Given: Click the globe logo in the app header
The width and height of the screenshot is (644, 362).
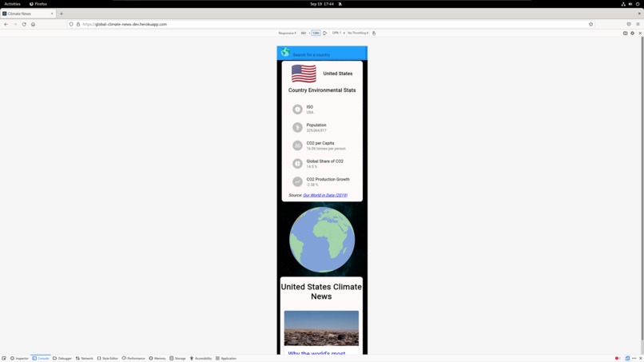Looking at the screenshot, I should [x=285, y=52].
